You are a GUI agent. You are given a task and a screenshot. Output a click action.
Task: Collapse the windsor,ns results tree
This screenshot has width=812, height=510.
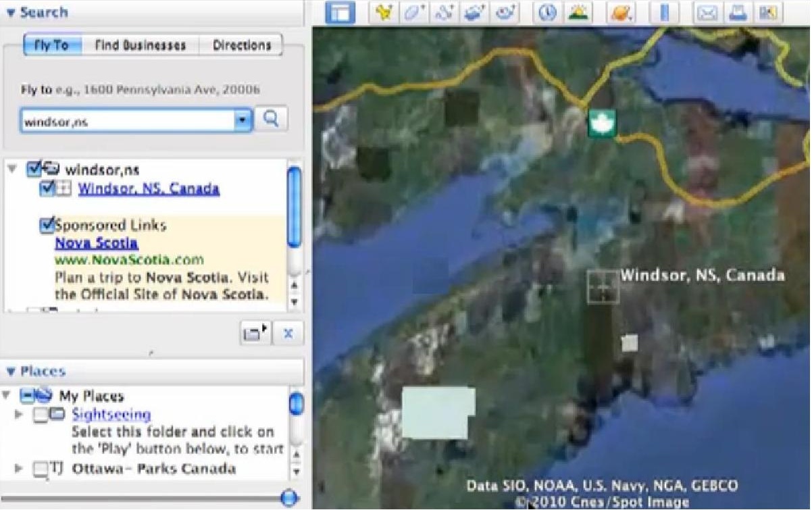[11, 168]
